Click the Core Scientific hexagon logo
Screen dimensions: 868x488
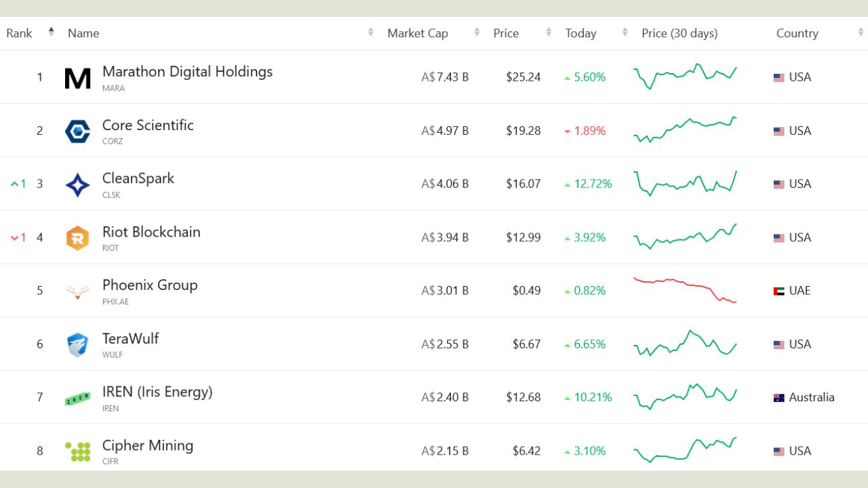pos(77,131)
